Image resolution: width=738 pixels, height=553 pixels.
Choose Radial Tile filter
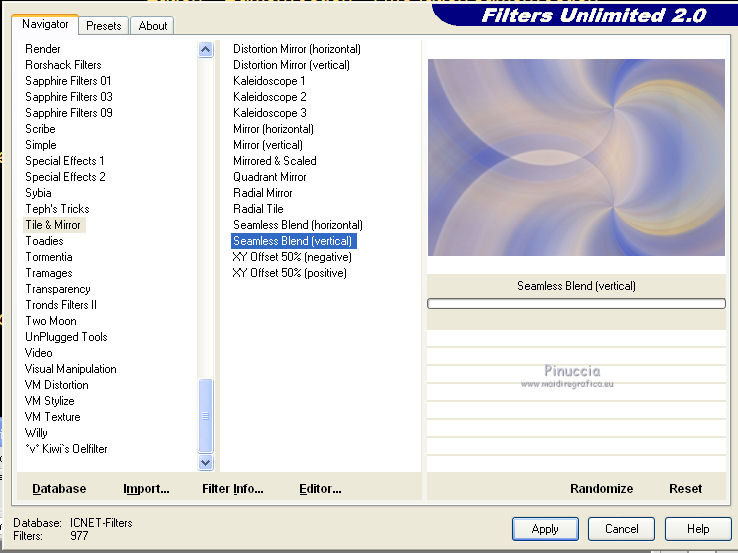pyautogui.click(x=258, y=209)
